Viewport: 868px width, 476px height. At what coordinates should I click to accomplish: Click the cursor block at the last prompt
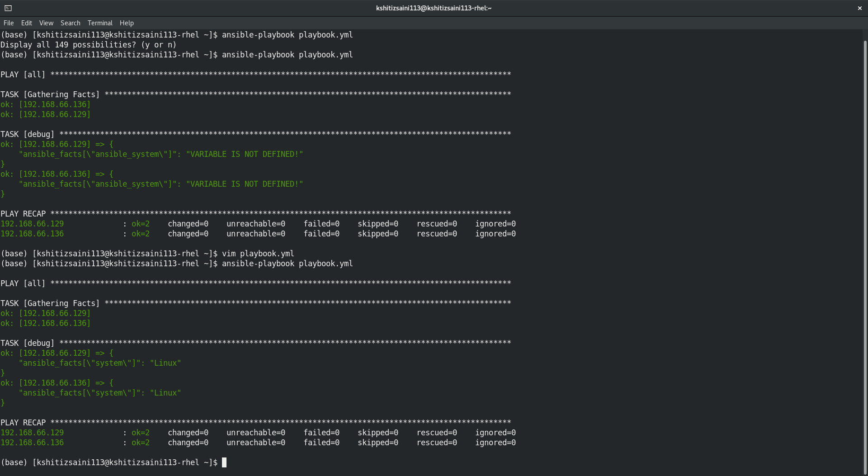(224, 462)
